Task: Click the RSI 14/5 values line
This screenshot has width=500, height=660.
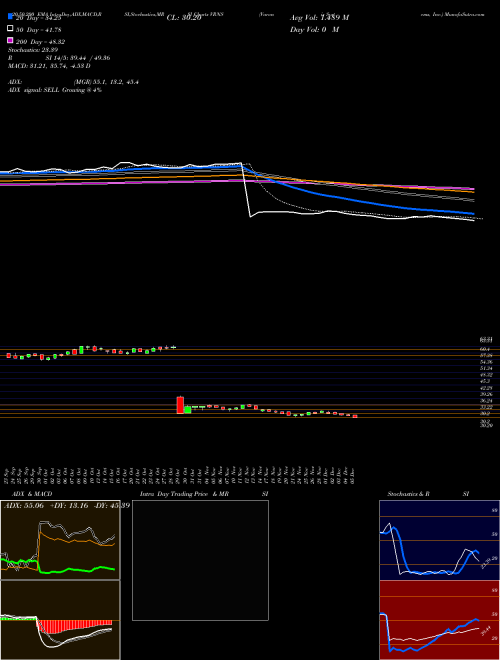Action: [59, 58]
